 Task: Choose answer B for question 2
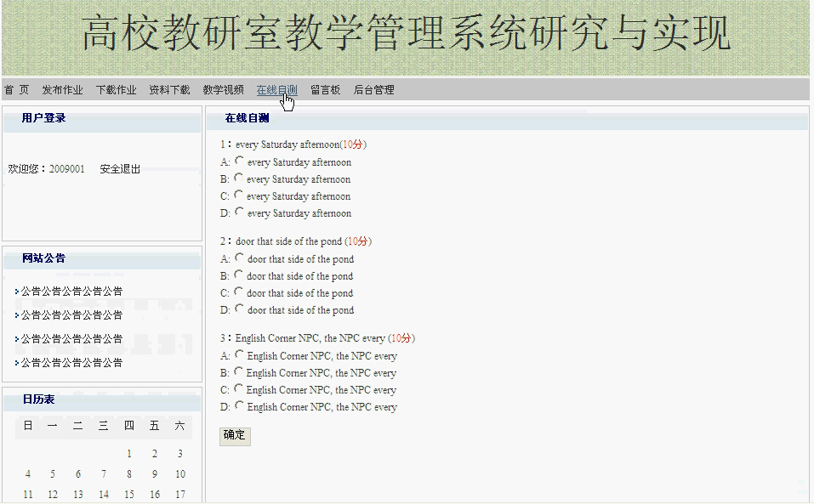[238, 275]
